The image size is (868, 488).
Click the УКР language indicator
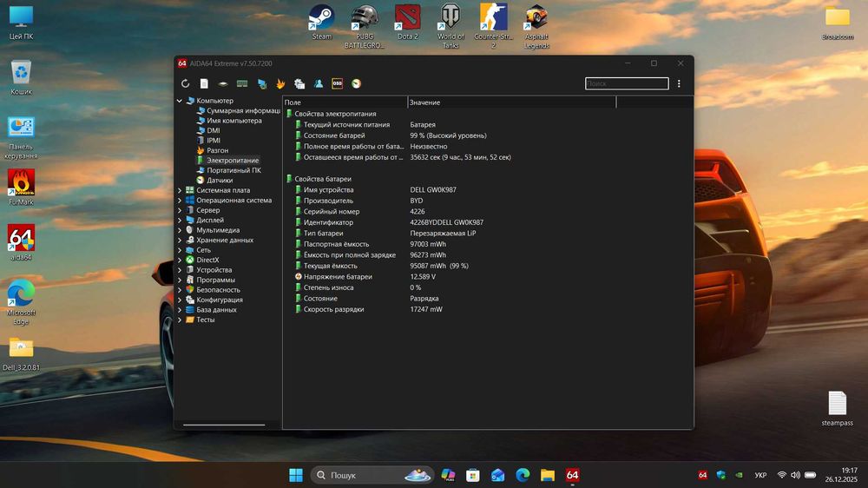coord(760,475)
